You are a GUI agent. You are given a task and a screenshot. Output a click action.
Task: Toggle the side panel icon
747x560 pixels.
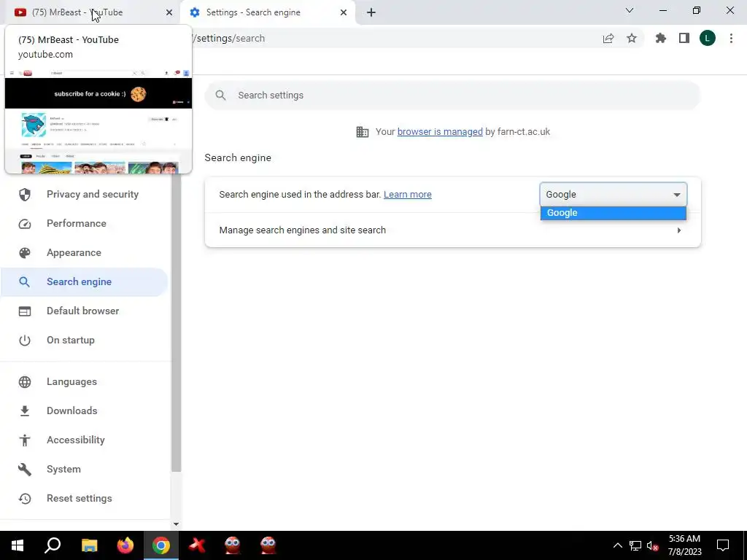tap(684, 38)
